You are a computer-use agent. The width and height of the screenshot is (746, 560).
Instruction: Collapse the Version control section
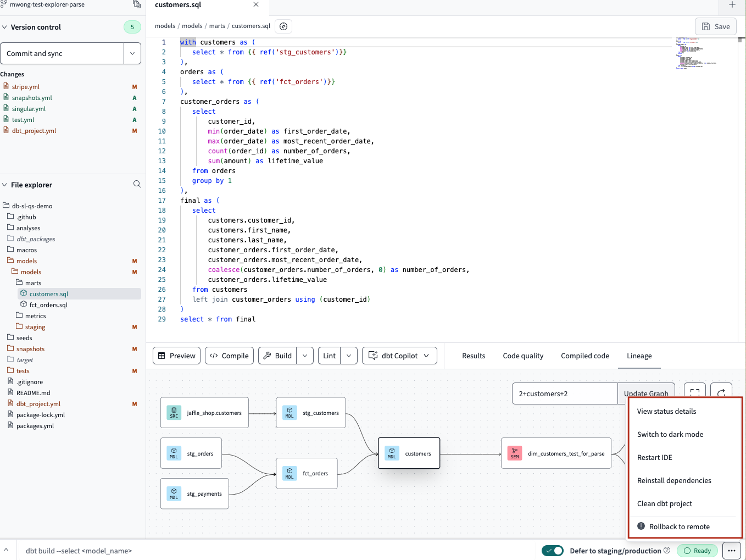click(5, 26)
